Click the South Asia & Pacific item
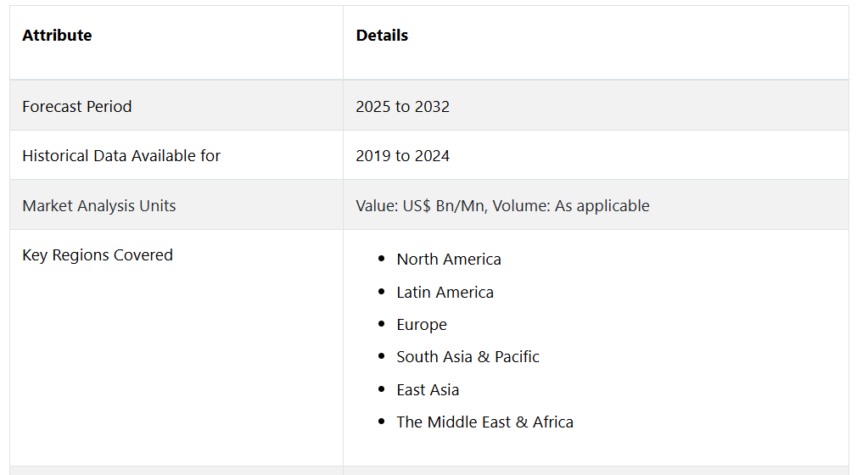The height and width of the screenshot is (475, 868). point(468,357)
